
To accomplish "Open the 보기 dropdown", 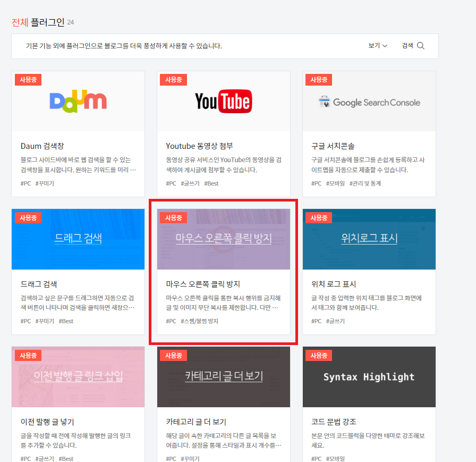I will [378, 46].
